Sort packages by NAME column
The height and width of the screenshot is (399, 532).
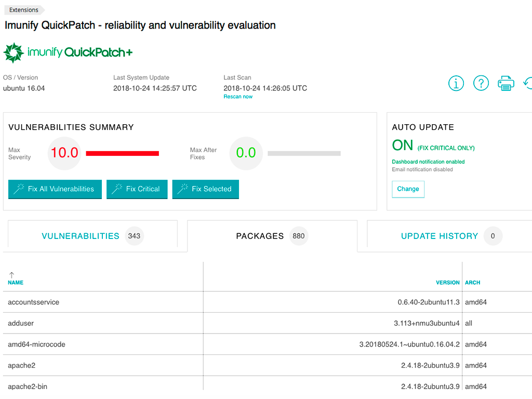click(16, 283)
